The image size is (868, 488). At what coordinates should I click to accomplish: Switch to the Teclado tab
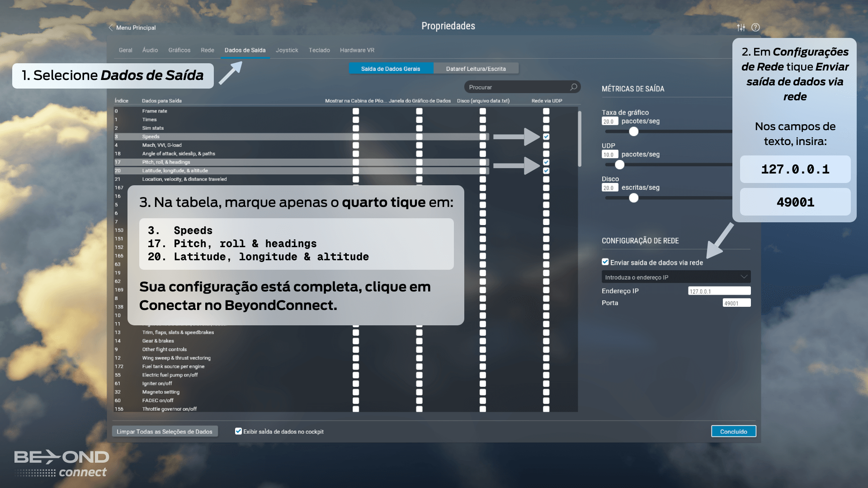319,50
